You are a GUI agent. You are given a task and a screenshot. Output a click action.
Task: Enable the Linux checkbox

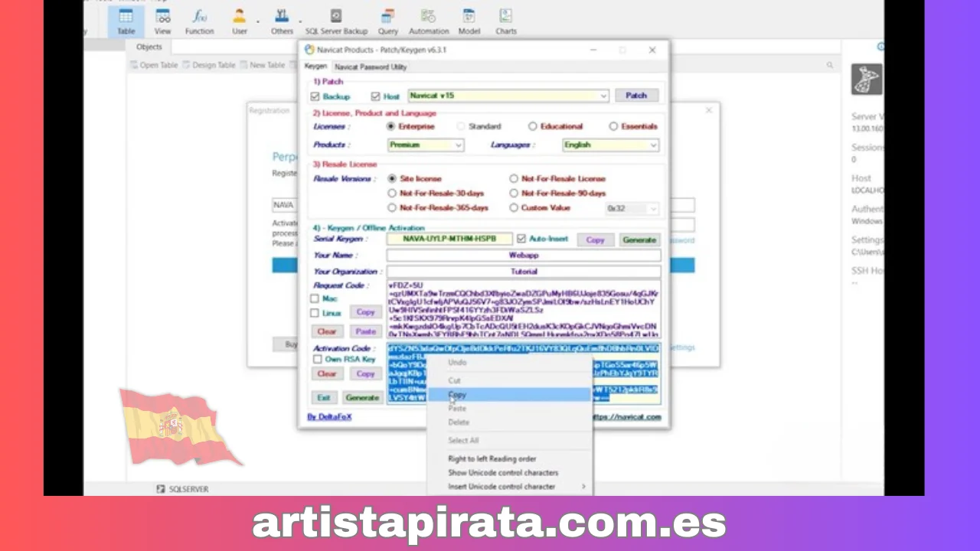[315, 313]
